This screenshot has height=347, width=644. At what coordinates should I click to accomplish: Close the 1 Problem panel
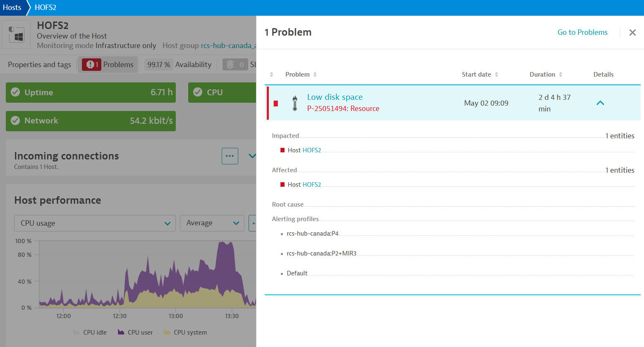point(632,32)
